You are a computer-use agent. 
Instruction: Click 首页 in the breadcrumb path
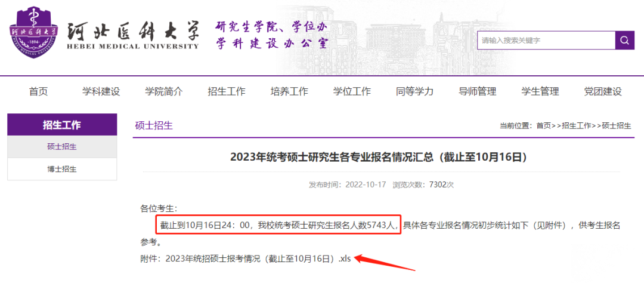pos(543,126)
